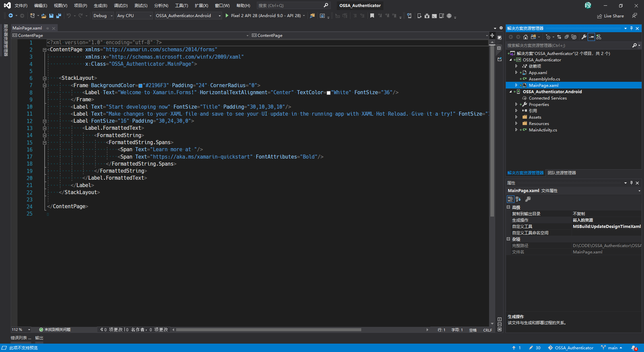
Task: Open Properties via wrench icon in Solution Explorer
Action: pos(584,37)
